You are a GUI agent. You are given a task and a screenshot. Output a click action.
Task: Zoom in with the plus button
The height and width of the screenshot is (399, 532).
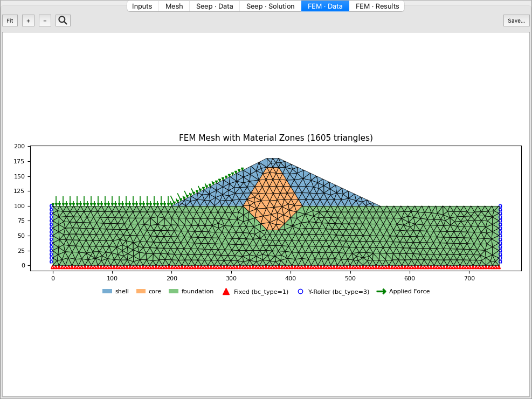pos(28,20)
